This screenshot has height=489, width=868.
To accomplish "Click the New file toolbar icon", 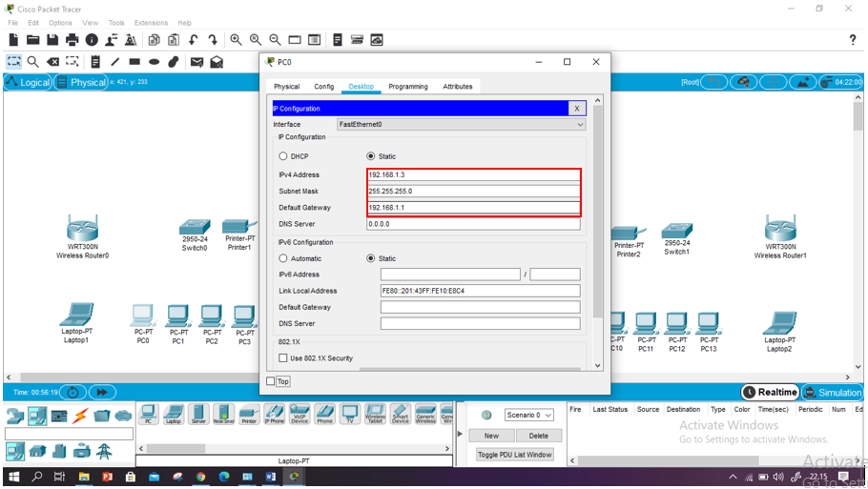I will [x=14, y=40].
